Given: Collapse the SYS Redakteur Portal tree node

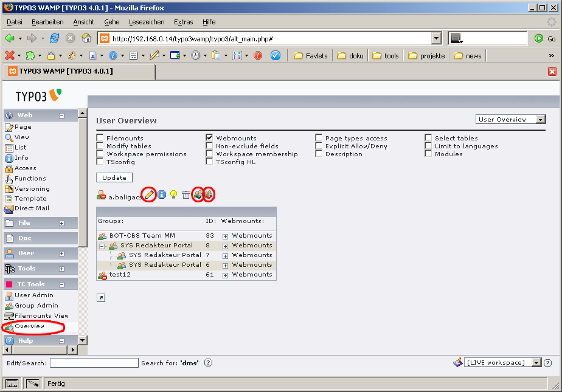Looking at the screenshot, I should click(102, 246).
